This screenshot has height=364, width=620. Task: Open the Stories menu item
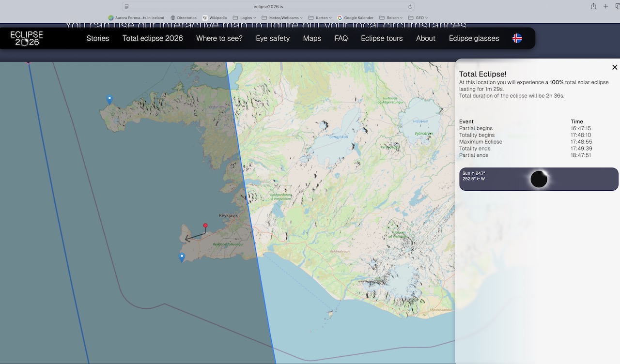click(98, 38)
